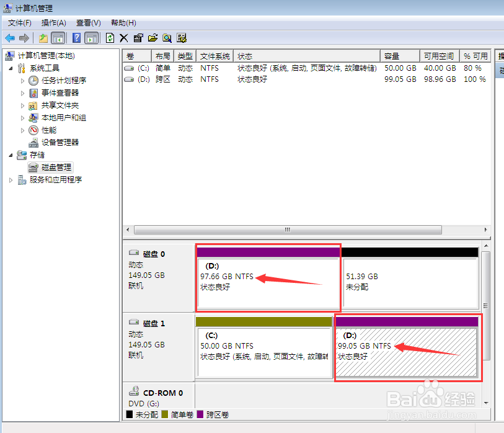Select 服务和应用程序 tree item
The image size is (504, 433).
coord(56,180)
